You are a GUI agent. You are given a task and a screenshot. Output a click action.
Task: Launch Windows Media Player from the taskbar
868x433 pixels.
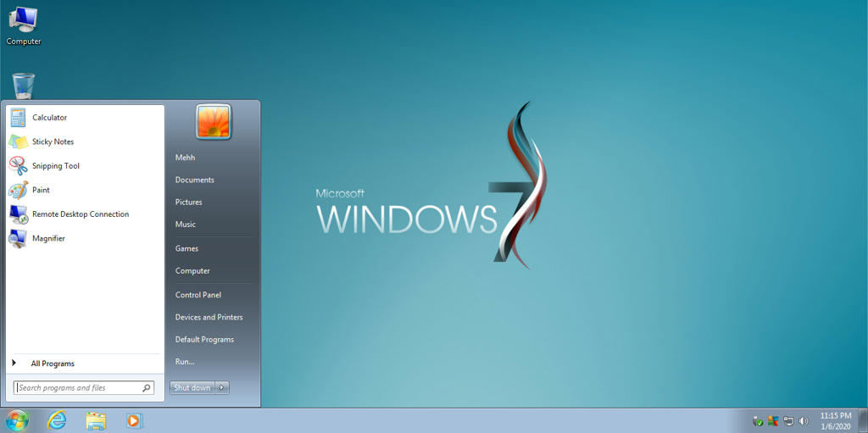[x=133, y=421]
